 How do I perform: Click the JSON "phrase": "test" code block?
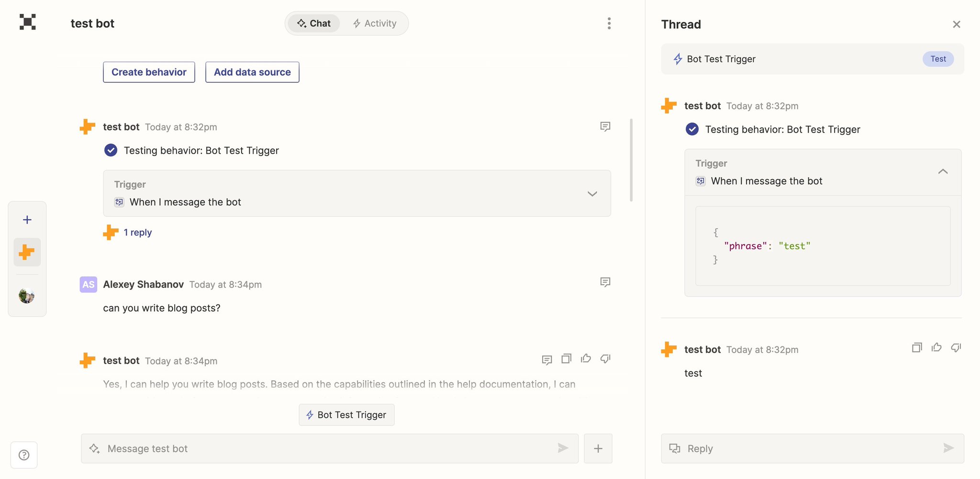click(x=823, y=246)
